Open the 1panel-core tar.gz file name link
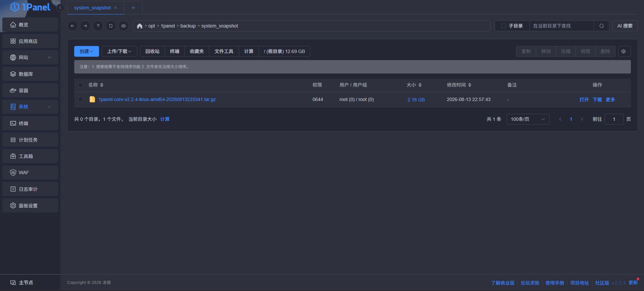 157,99
